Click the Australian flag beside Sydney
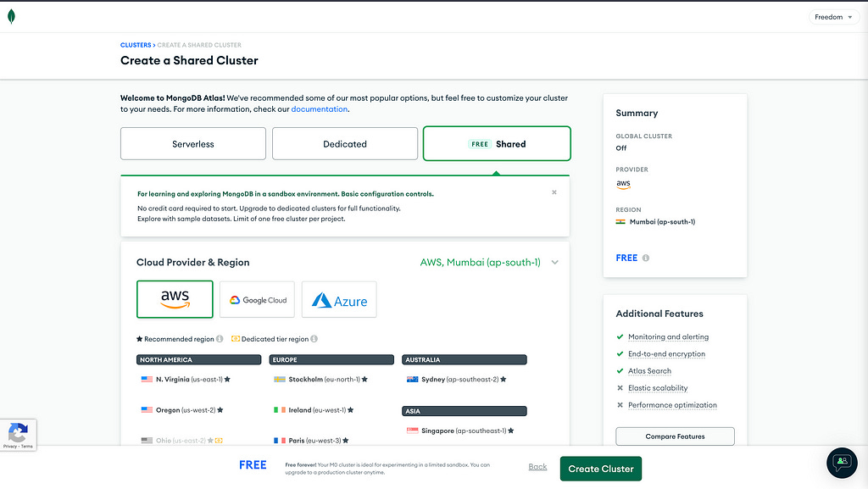This screenshot has height=489, width=868. (x=413, y=380)
